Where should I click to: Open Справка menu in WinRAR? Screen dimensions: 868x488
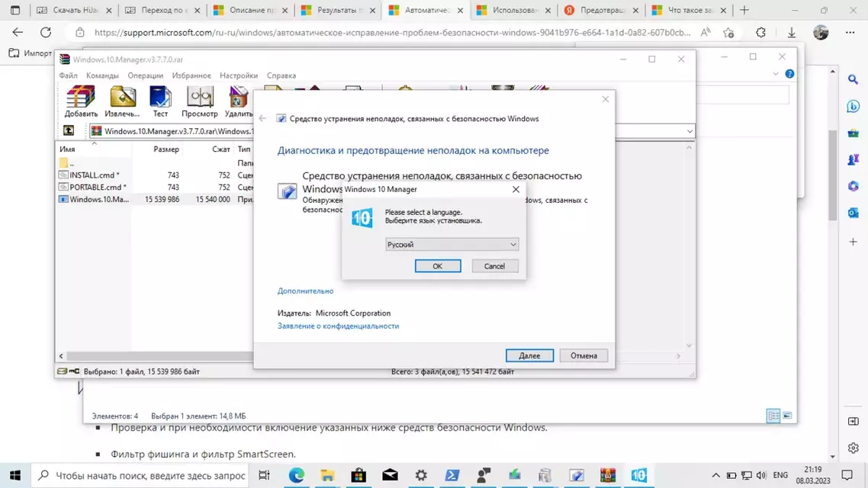[281, 75]
